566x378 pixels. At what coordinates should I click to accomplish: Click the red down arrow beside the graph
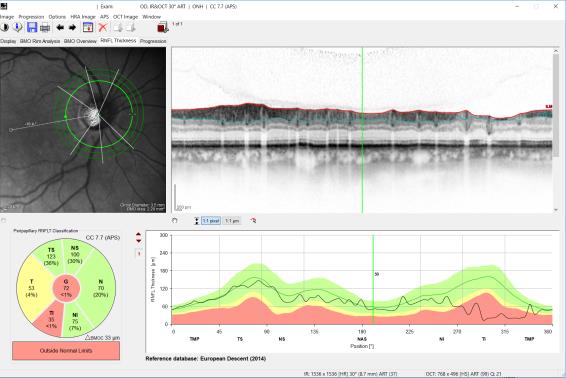pyautogui.click(x=139, y=241)
